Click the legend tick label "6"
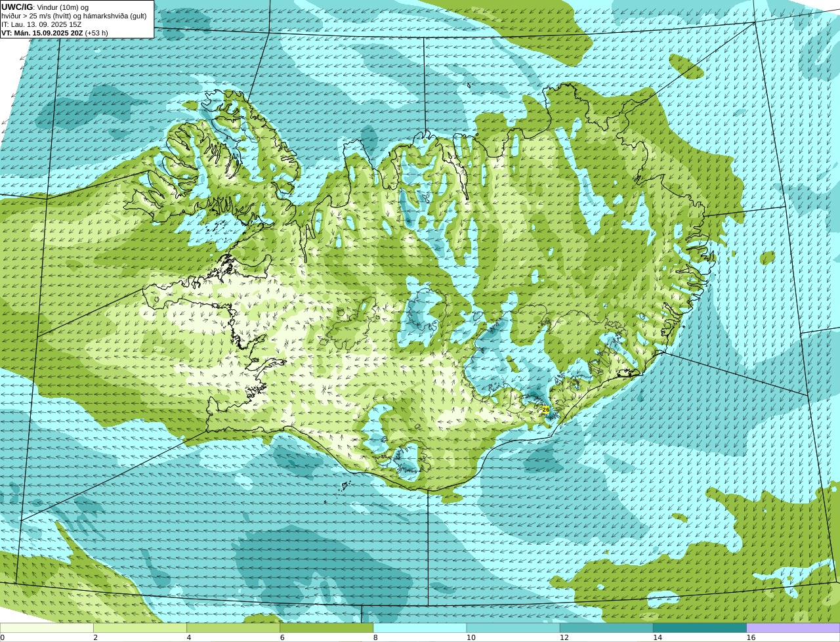The width and height of the screenshot is (840, 642). click(282, 637)
